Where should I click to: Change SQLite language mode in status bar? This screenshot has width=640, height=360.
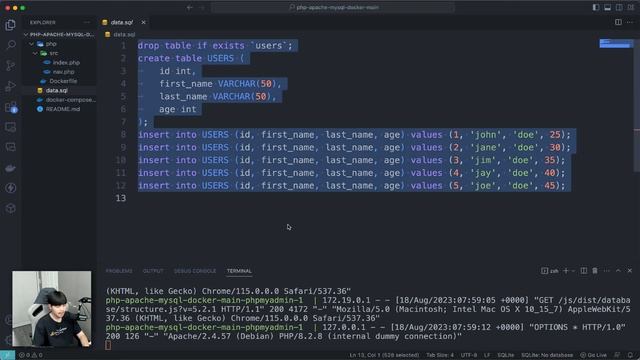(505, 355)
